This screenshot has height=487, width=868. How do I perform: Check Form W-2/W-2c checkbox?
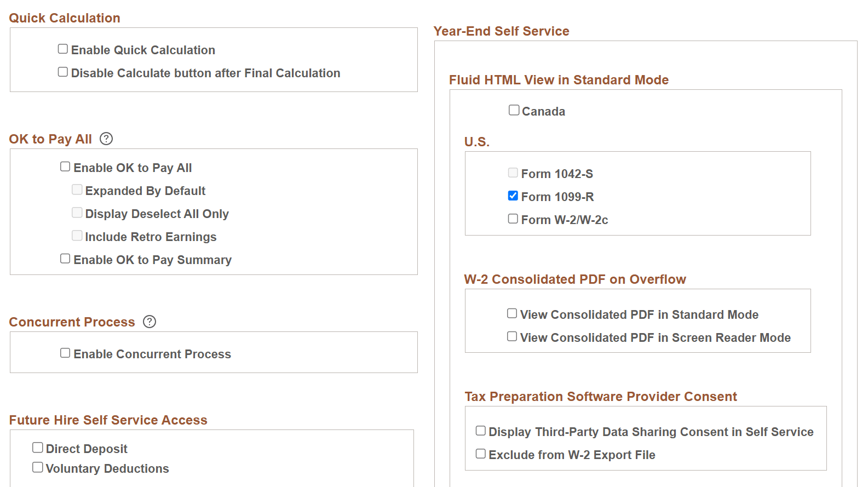(x=513, y=219)
